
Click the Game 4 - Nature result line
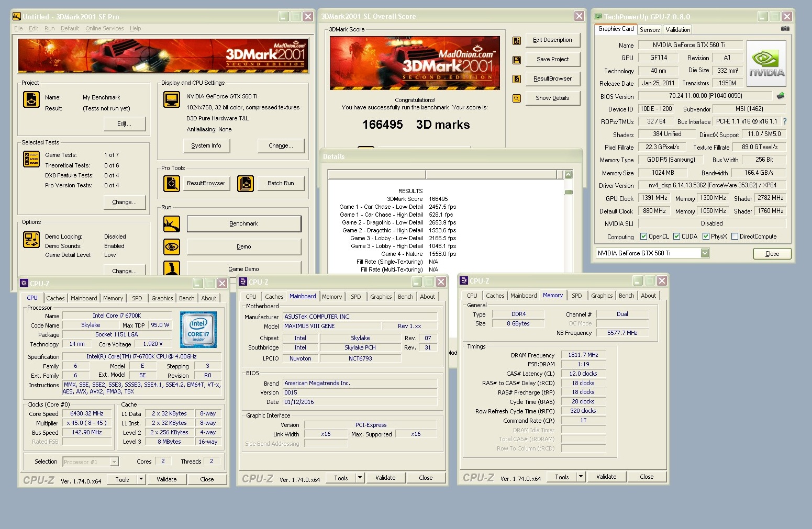coord(418,254)
